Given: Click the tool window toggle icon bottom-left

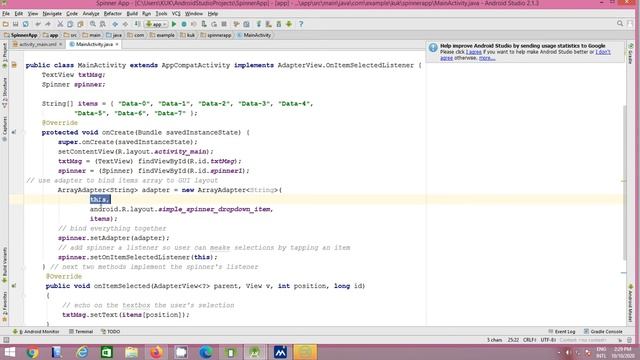Looking at the screenshot, I should click(6, 340).
